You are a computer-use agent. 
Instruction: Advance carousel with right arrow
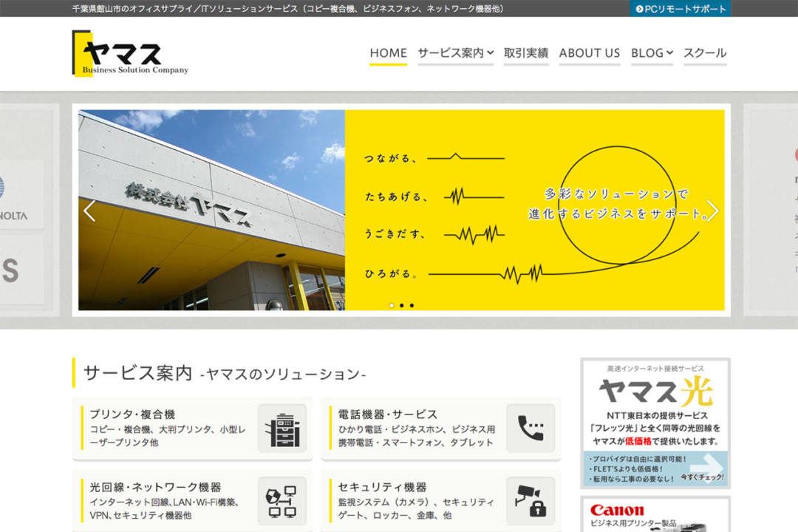tap(712, 211)
